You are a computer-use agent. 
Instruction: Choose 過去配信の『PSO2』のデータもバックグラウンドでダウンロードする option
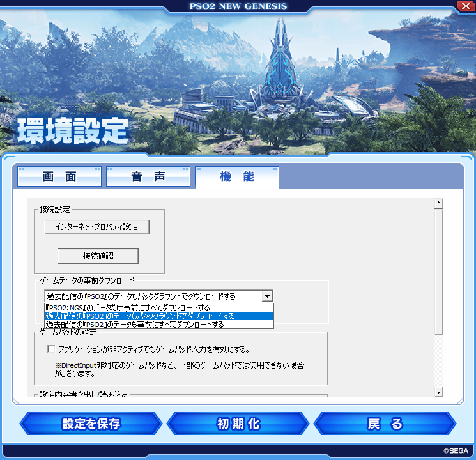tap(159, 316)
